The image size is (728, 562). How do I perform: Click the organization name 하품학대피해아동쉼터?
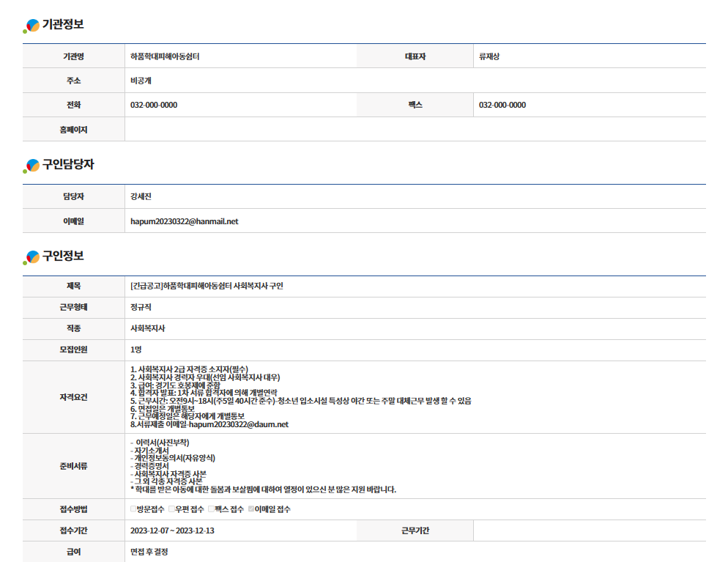(x=165, y=56)
